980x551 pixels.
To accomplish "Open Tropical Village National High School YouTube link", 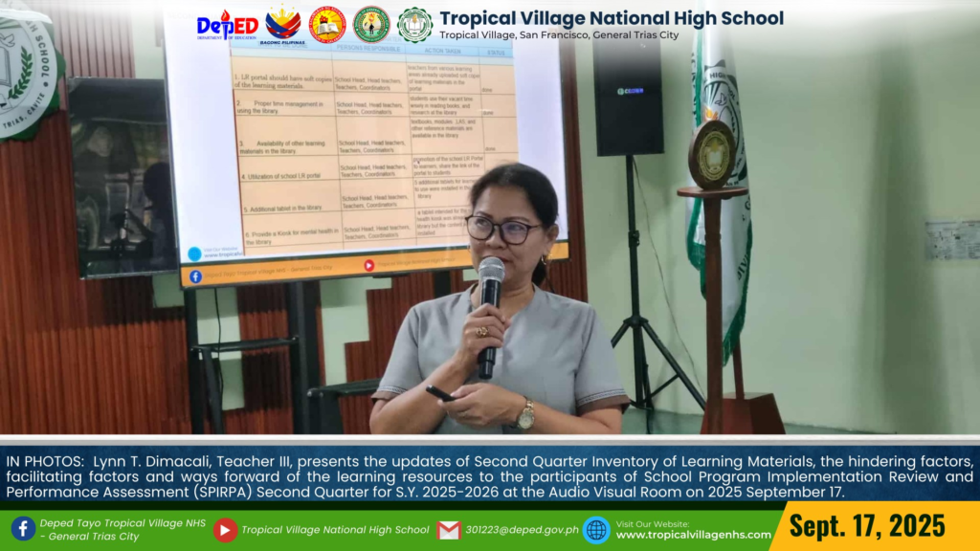I will [x=335, y=529].
